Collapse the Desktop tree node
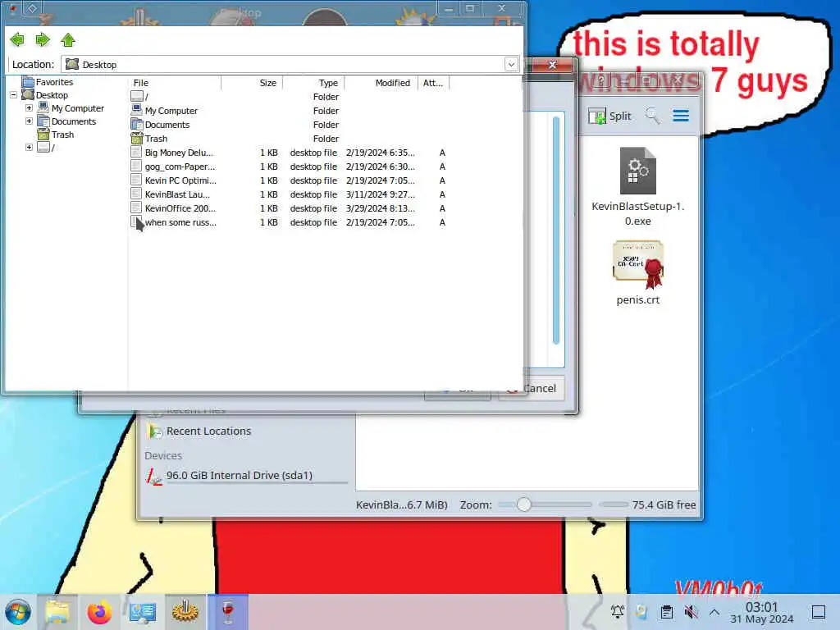The width and height of the screenshot is (840, 630). point(13,95)
